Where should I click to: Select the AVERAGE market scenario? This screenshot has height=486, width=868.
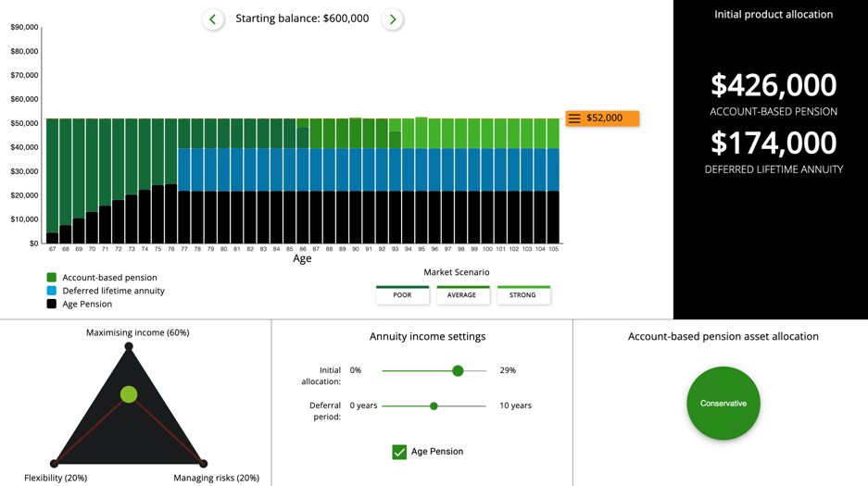(x=462, y=295)
